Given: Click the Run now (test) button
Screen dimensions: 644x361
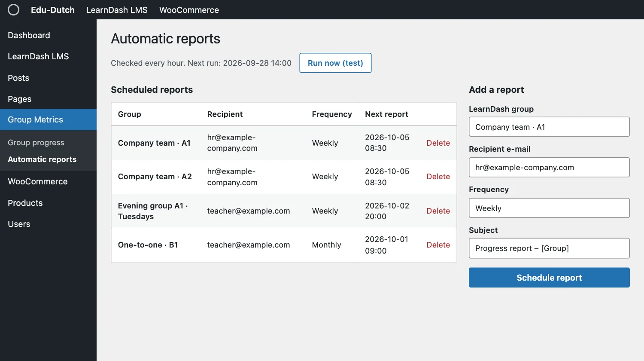Looking at the screenshot, I should [x=335, y=63].
